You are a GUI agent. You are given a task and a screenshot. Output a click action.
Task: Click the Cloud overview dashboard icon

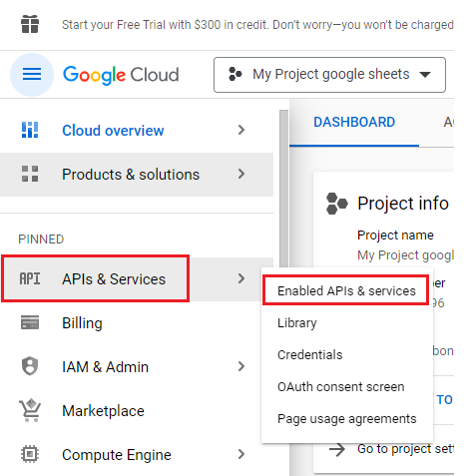30,130
